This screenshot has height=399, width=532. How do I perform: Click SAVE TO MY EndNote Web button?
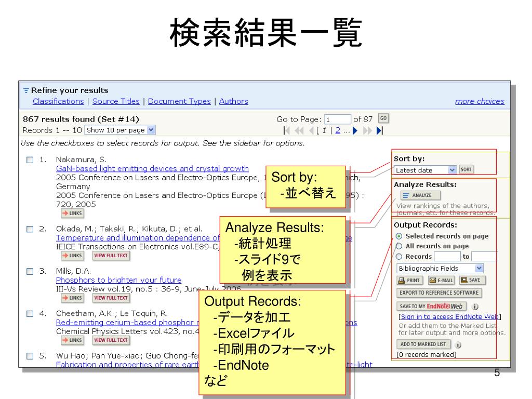click(x=432, y=307)
